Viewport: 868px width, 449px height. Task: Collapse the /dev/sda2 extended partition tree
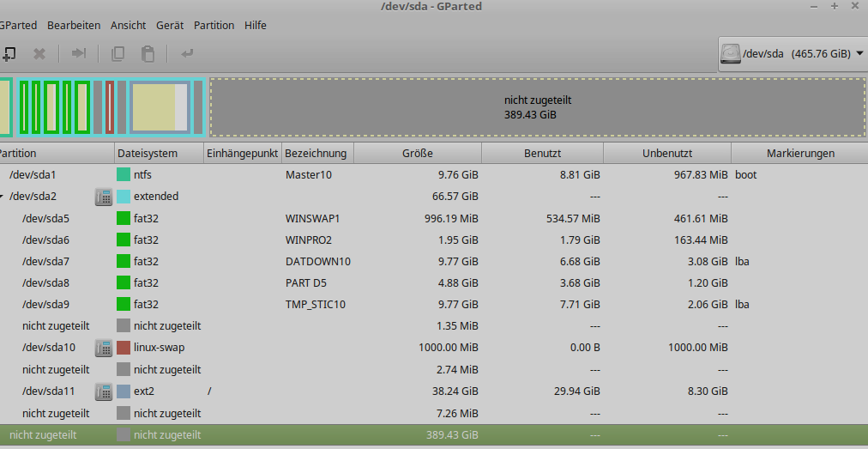click(x=2, y=197)
